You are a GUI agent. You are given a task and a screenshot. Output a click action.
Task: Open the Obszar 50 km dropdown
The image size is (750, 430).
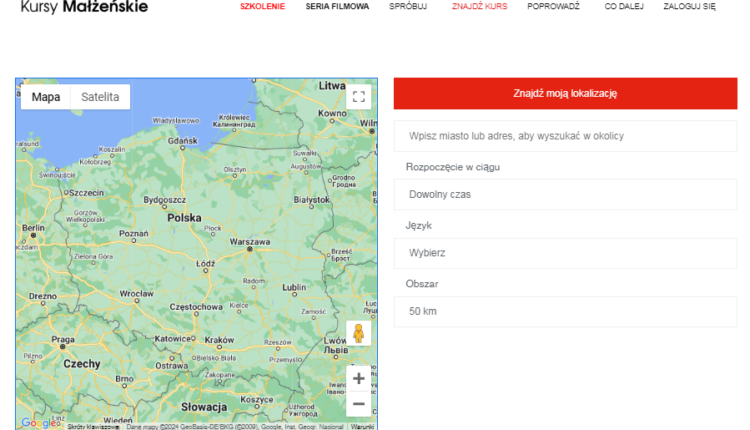coord(565,311)
